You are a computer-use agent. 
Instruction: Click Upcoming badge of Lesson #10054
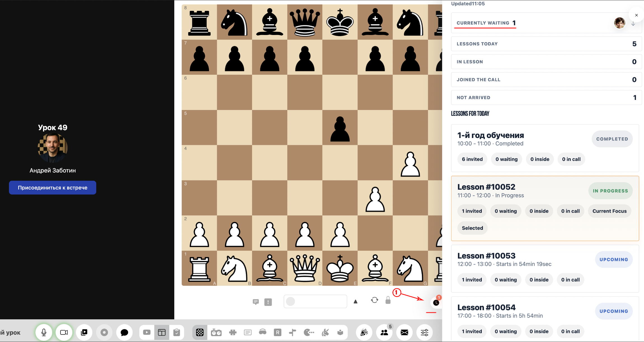tap(614, 311)
